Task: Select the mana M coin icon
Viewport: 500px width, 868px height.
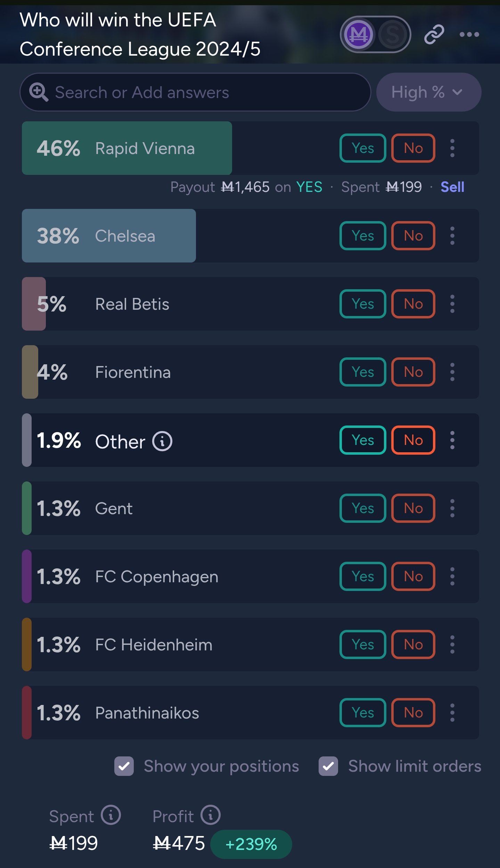Action: tap(359, 34)
